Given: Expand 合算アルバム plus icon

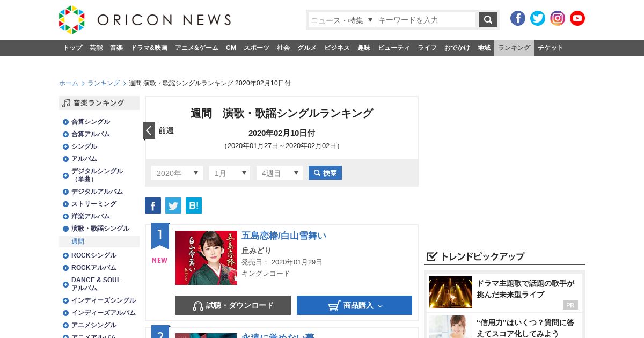Looking at the screenshot, I should pos(65,134).
